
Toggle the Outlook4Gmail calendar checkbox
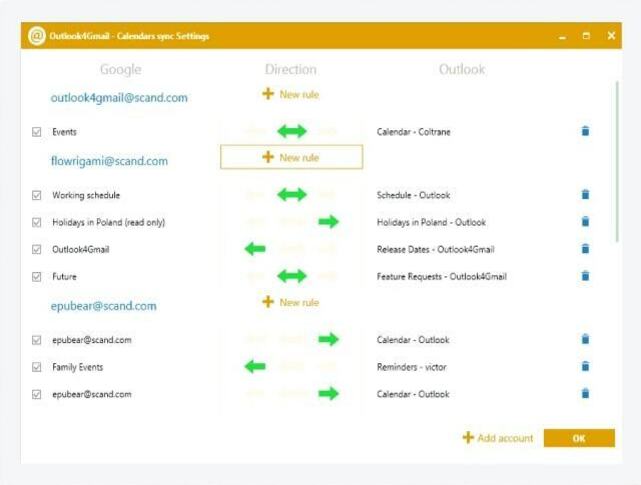click(x=36, y=249)
